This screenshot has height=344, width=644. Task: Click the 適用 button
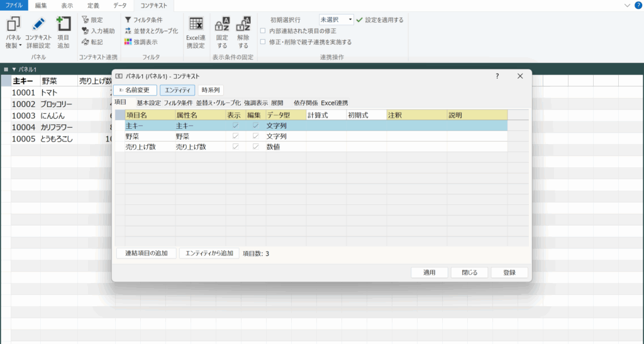[x=430, y=272]
